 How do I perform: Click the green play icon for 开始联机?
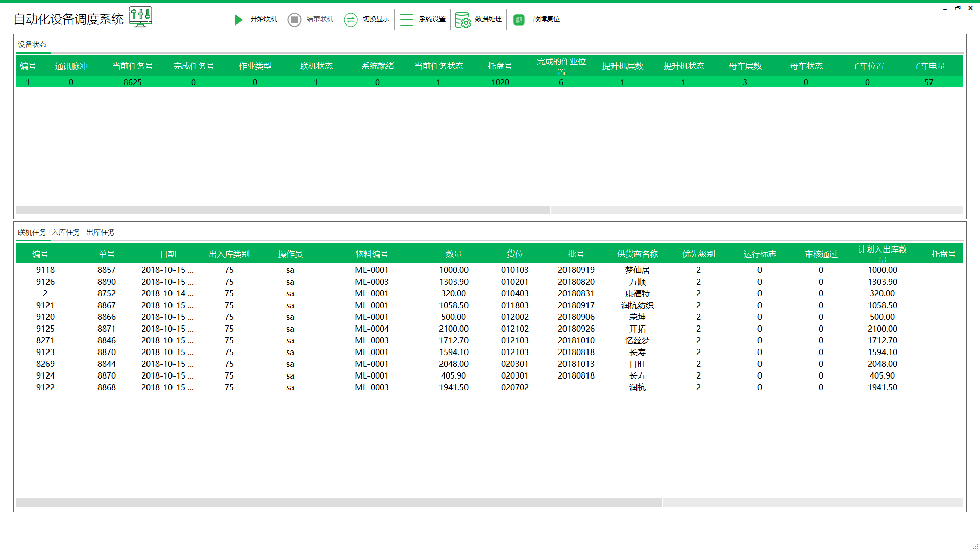tap(238, 19)
